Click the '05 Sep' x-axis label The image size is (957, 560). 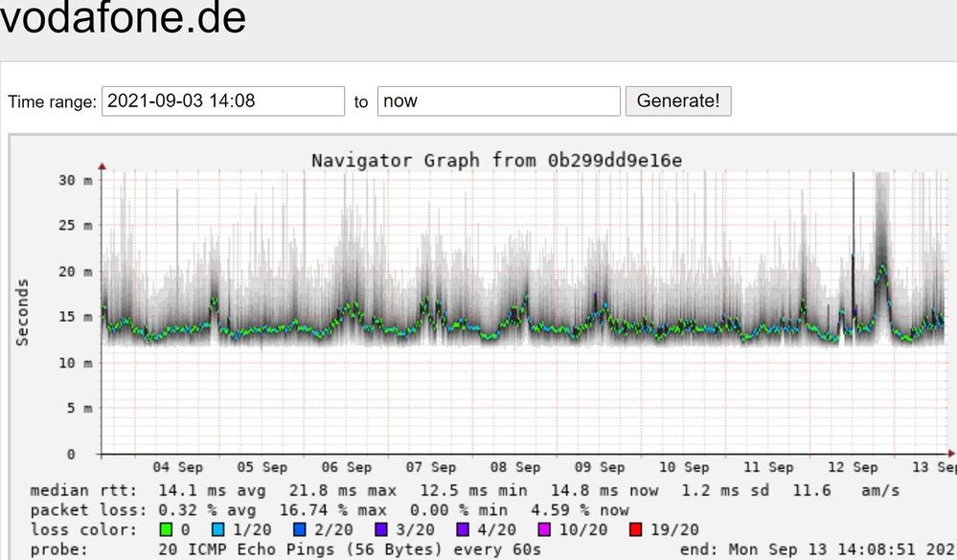262,467
